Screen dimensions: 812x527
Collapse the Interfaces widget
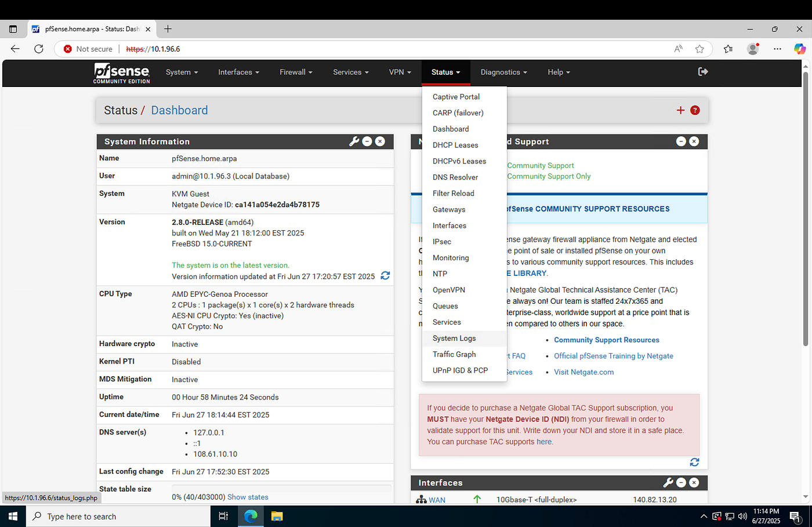(x=681, y=482)
